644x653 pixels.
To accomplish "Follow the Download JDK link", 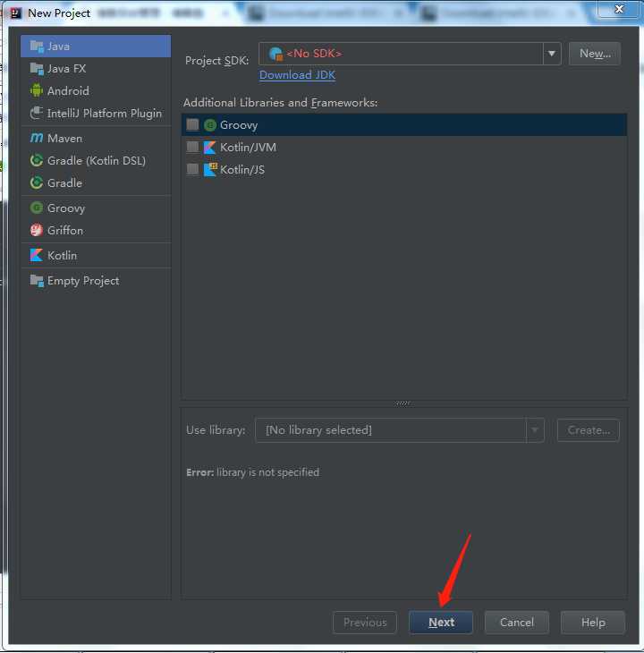I will tap(297, 75).
